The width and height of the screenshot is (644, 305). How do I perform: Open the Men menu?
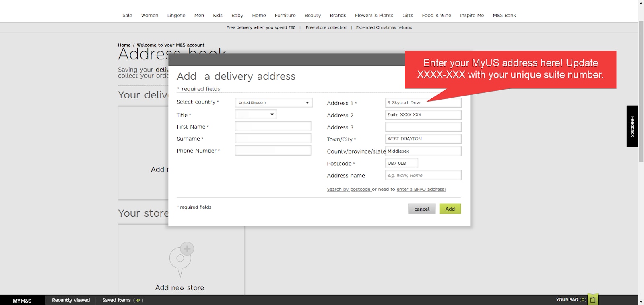[199, 15]
